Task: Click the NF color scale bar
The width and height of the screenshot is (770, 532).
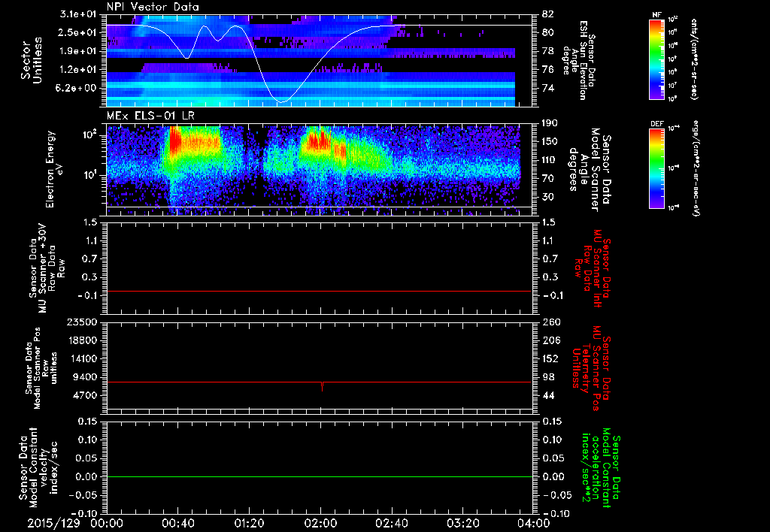Action: [x=656, y=59]
